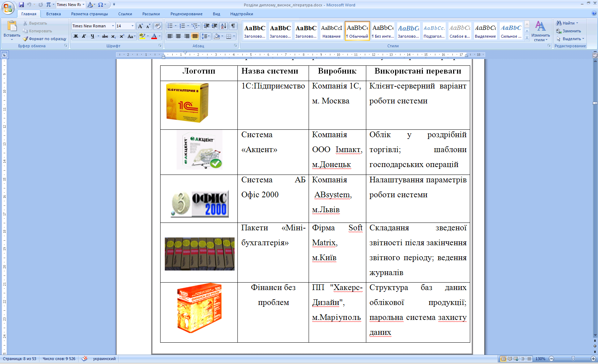This screenshot has height=364, width=598.
Task: Apply the red font color
Action: pyautogui.click(x=154, y=36)
